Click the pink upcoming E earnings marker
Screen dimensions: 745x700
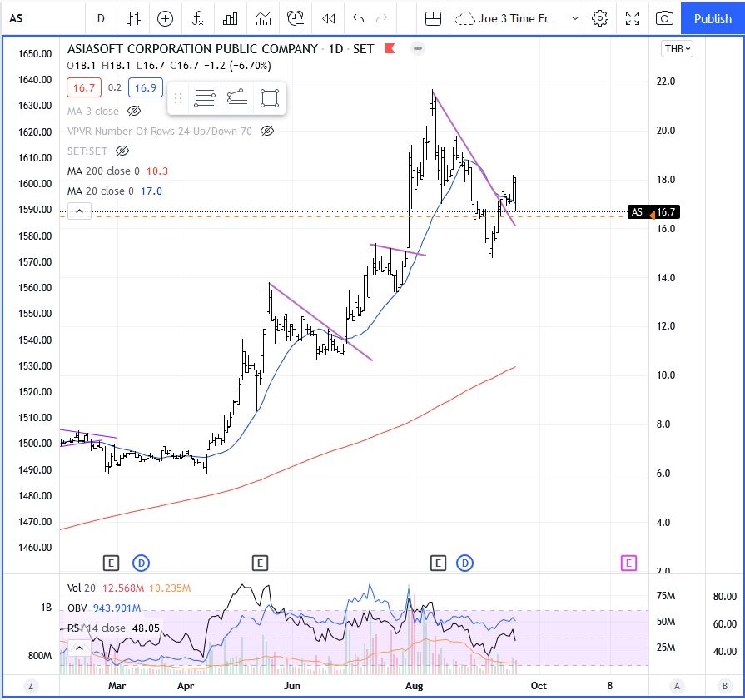(x=628, y=563)
